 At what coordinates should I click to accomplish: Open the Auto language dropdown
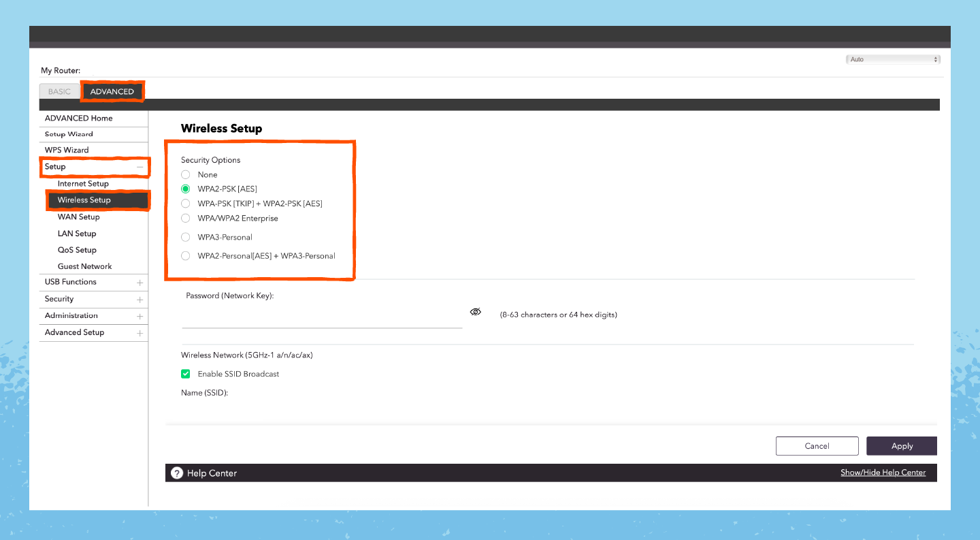pos(893,59)
